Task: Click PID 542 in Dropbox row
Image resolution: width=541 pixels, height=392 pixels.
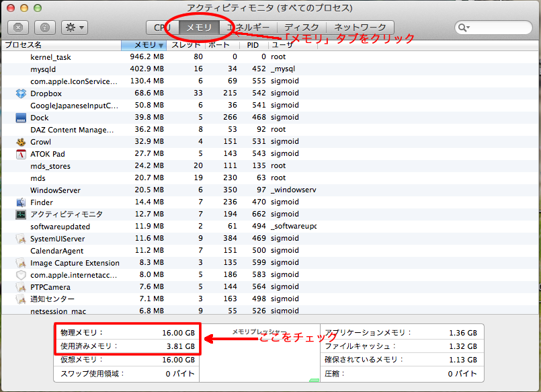Action: tap(259, 93)
